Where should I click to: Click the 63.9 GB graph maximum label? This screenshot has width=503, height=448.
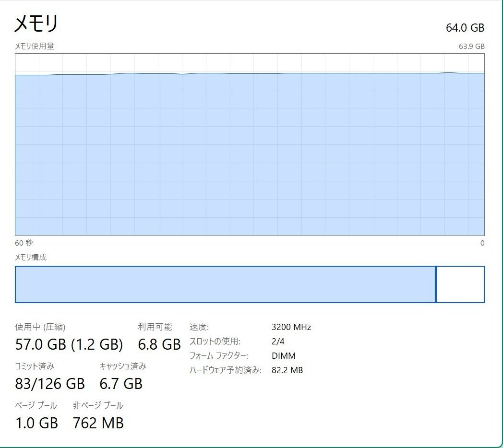point(471,47)
